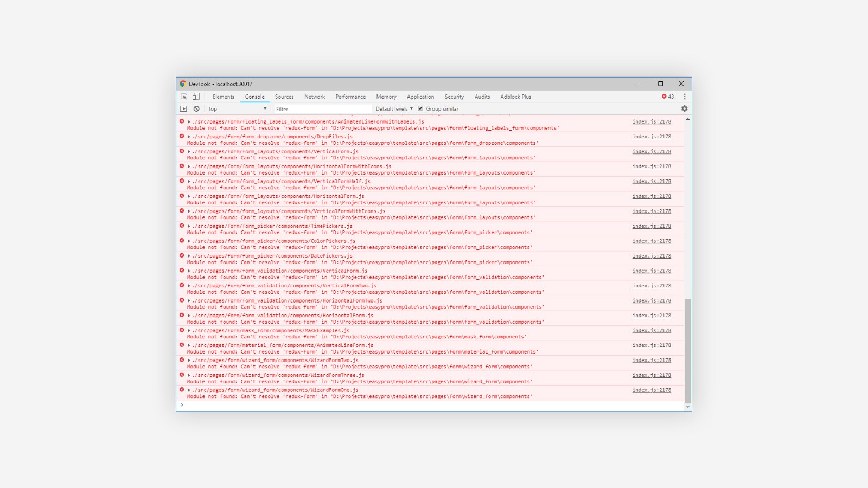Open the DevTools three-dot customize menu

685,97
